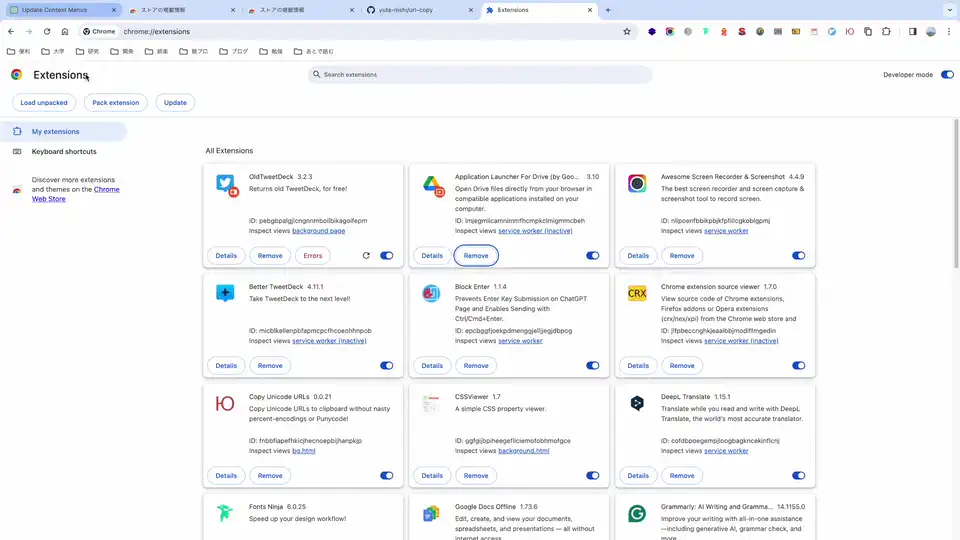Click the Better TweetDeck card icon
960x540 pixels.
coord(225,293)
